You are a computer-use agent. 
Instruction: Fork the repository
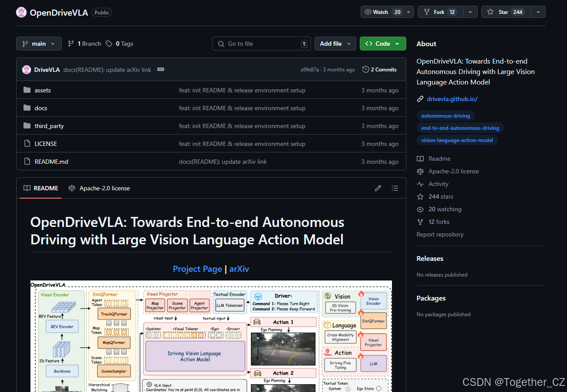440,12
